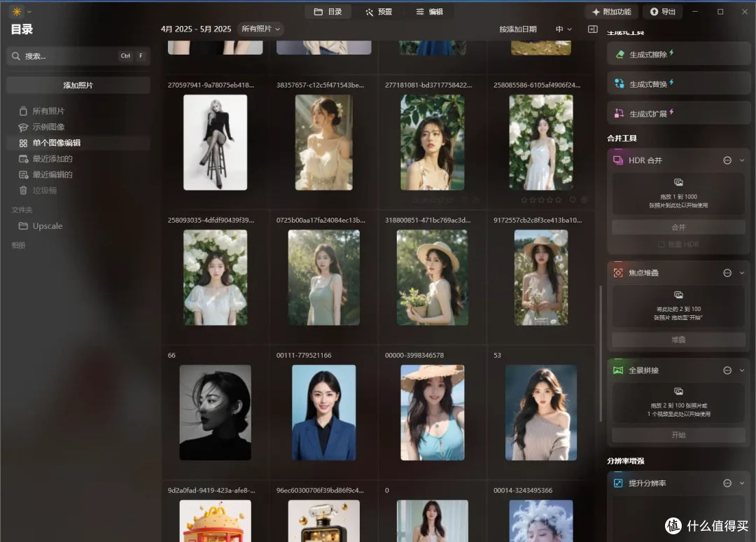This screenshot has height=542, width=756.
Task: Click the upscale resolution tool icon
Action: [x=617, y=483]
